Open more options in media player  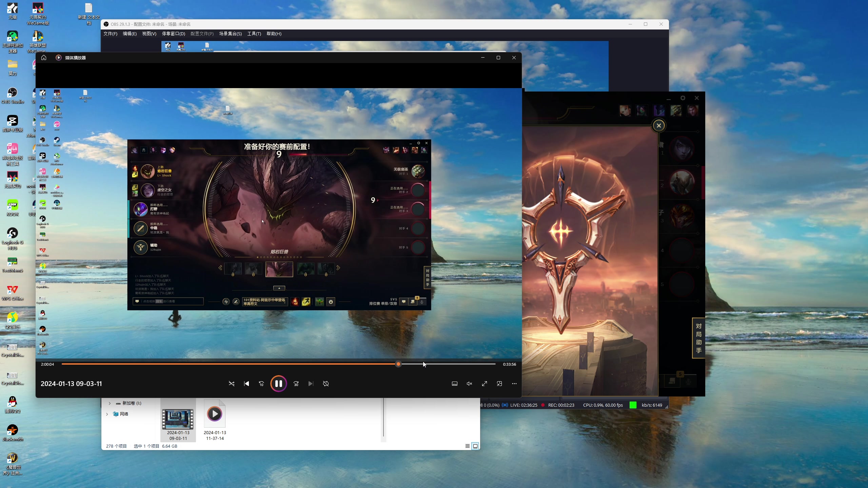pos(514,384)
